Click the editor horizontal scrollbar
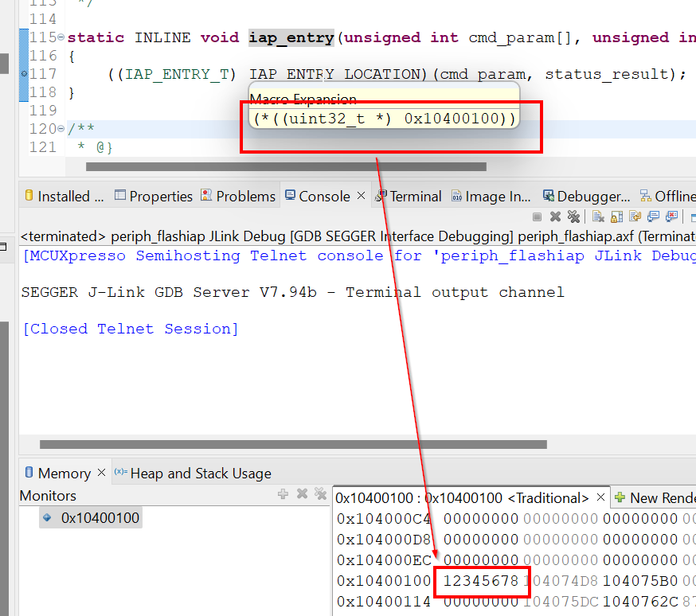696x616 pixels. pyautogui.click(x=287, y=167)
